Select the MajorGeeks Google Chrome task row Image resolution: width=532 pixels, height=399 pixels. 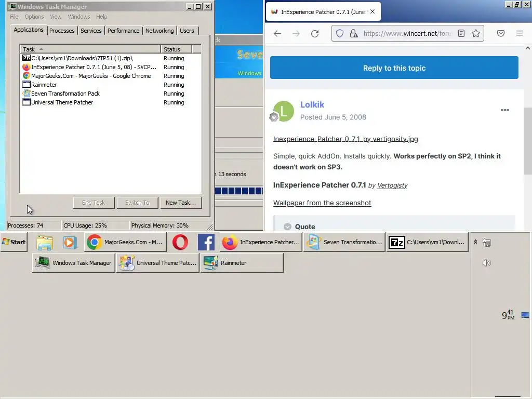tap(110, 76)
